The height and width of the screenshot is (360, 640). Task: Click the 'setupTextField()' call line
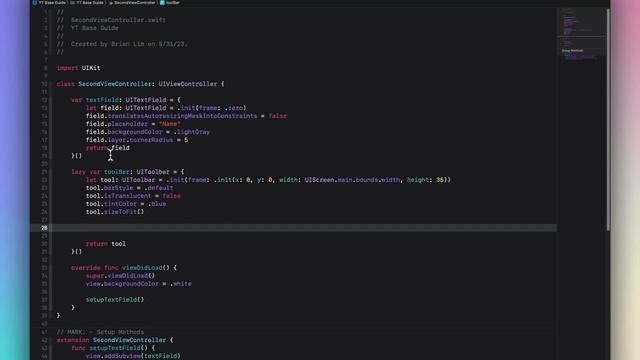tap(115, 300)
